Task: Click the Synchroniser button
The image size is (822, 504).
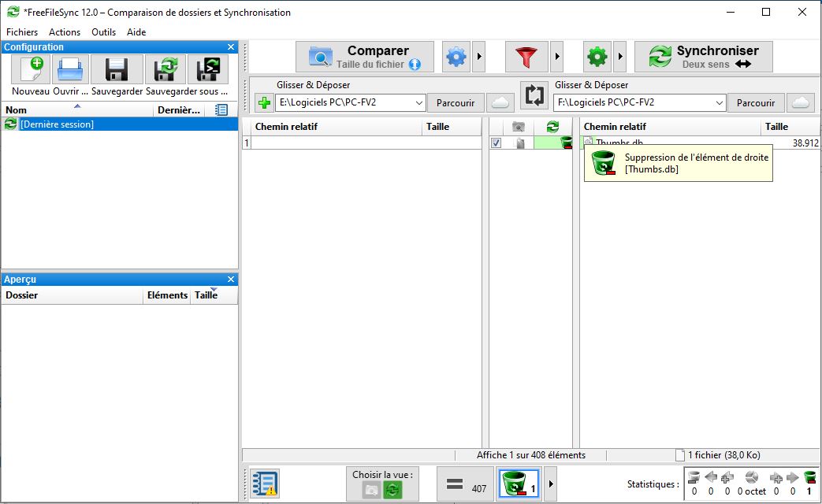Action: click(704, 57)
